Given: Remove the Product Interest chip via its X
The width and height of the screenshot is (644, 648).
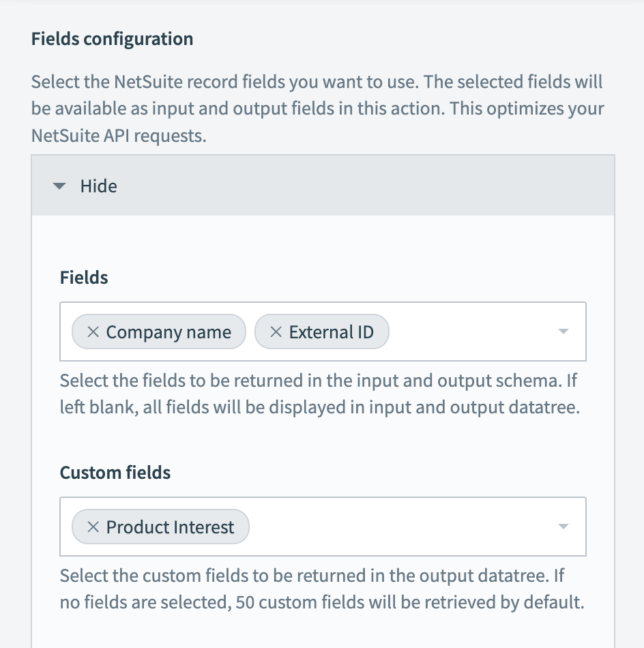Looking at the screenshot, I should [x=93, y=527].
